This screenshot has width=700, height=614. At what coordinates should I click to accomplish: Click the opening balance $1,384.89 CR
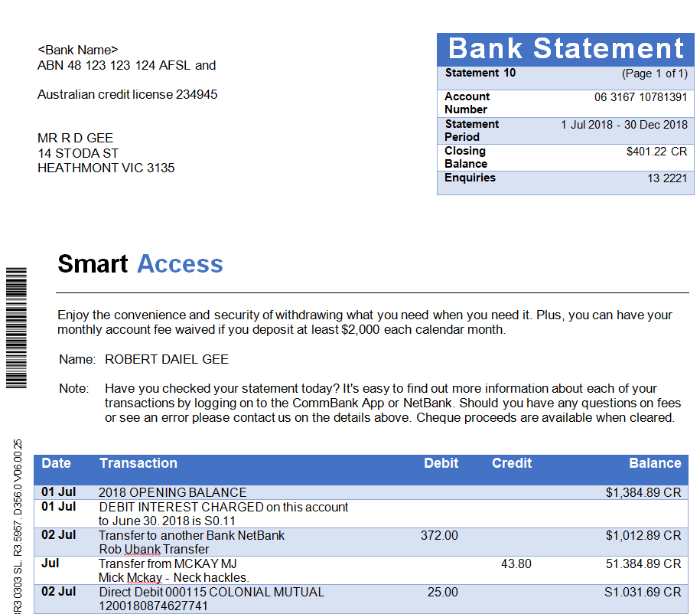(643, 493)
